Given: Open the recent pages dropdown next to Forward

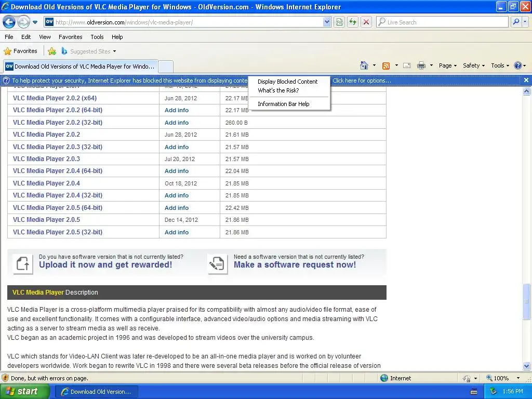Looking at the screenshot, I should 35,22.
